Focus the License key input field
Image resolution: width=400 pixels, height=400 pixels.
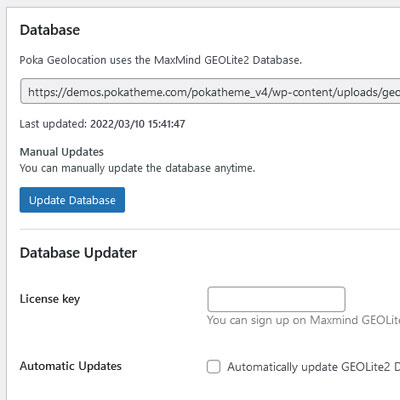click(x=276, y=299)
